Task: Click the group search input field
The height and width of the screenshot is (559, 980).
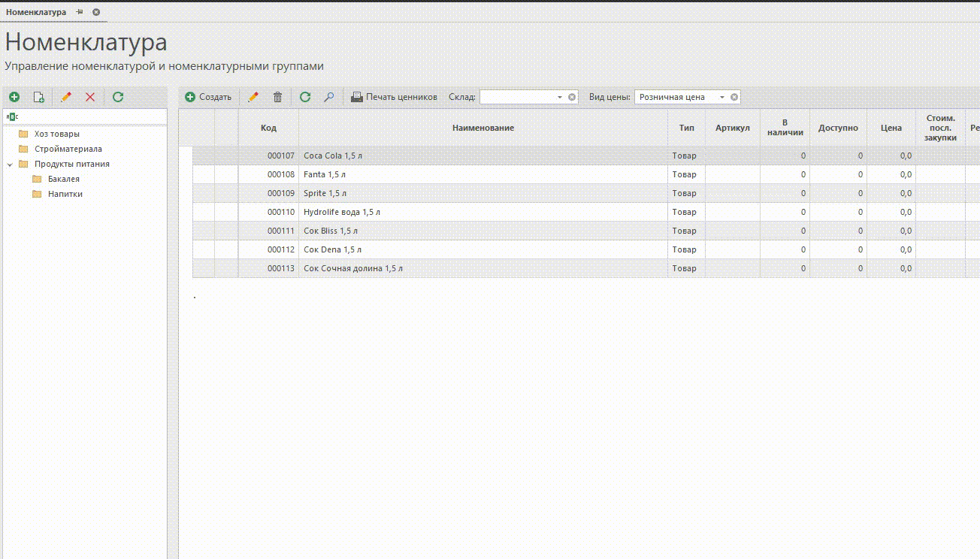Action: [x=90, y=116]
